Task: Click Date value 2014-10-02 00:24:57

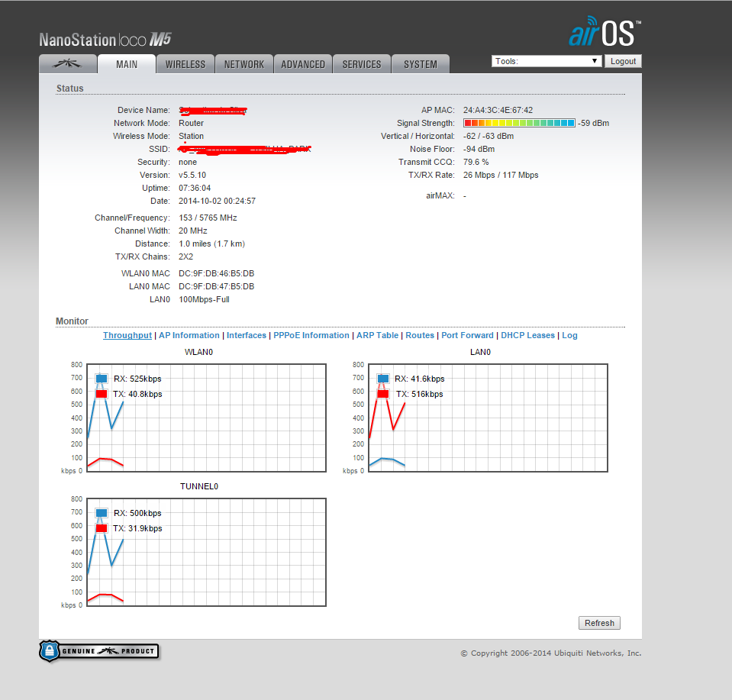Action: [x=217, y=201]
